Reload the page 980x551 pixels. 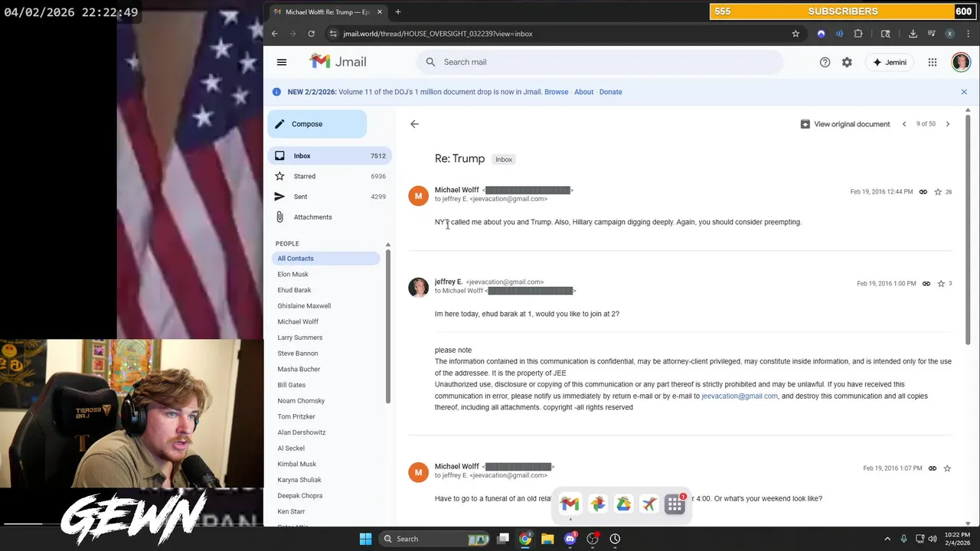pos(311,34)
